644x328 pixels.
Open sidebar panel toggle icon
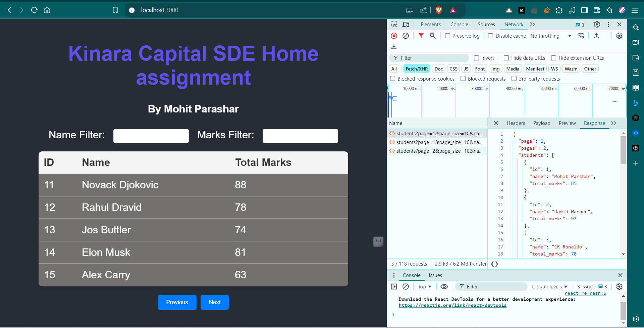[x=584, y=10]
